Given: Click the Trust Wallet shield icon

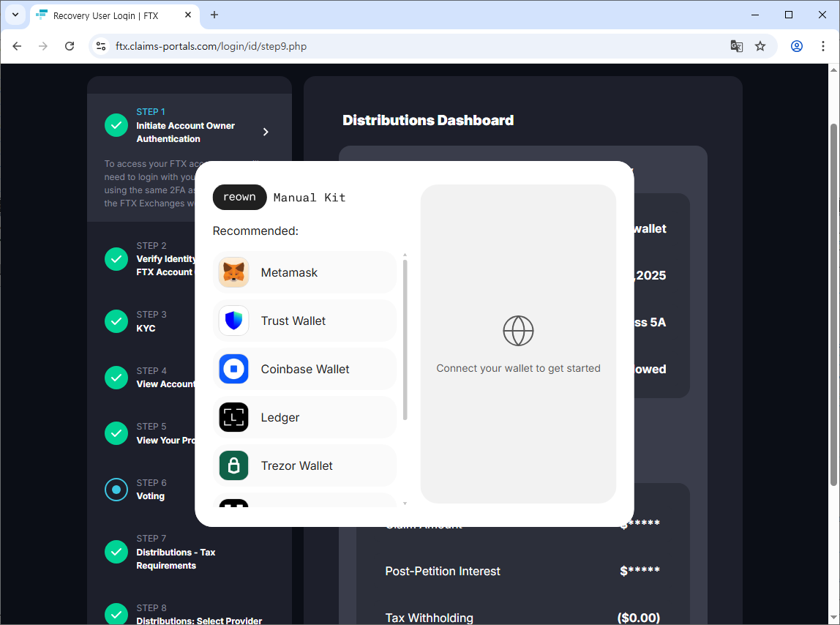Looking at the screenshot, I should [x=233, y=321].
